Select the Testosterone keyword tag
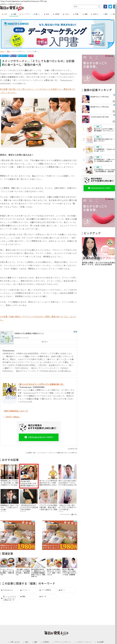 [x=9, y=590]
